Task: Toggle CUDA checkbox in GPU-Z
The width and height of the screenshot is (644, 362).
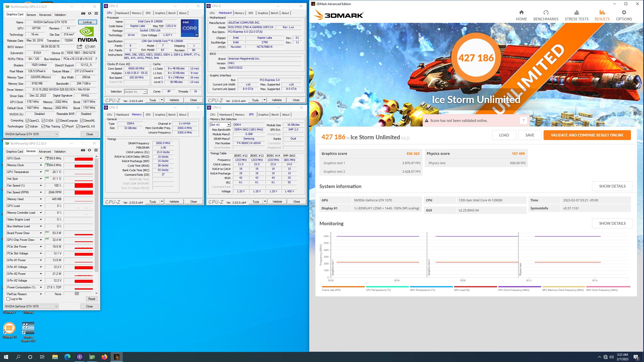Action: tap(43, 121)
